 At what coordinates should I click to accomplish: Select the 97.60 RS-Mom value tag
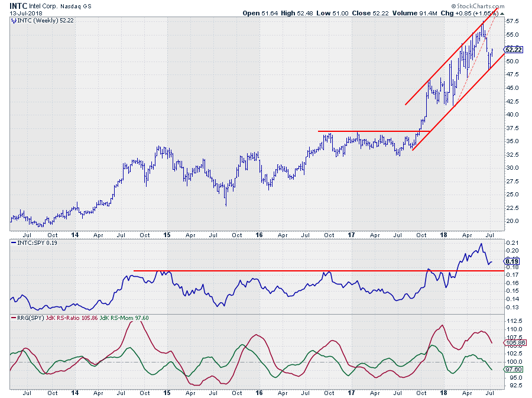click(511, 369)
